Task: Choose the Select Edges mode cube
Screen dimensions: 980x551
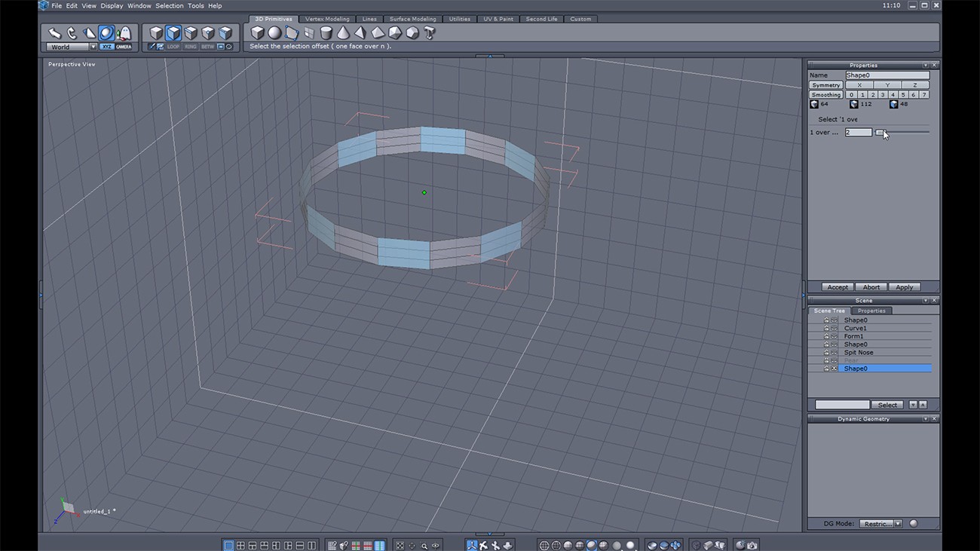Action: [x=191, y=33]
